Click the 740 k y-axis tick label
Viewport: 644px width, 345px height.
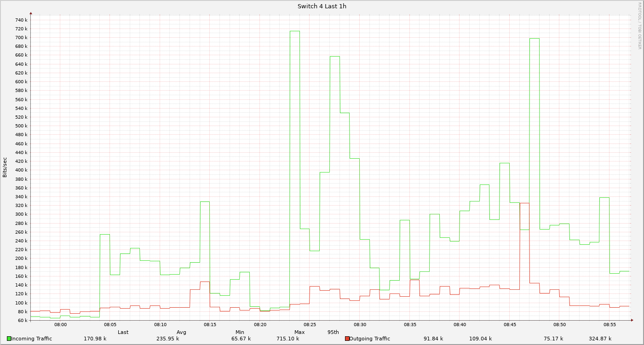22,20
